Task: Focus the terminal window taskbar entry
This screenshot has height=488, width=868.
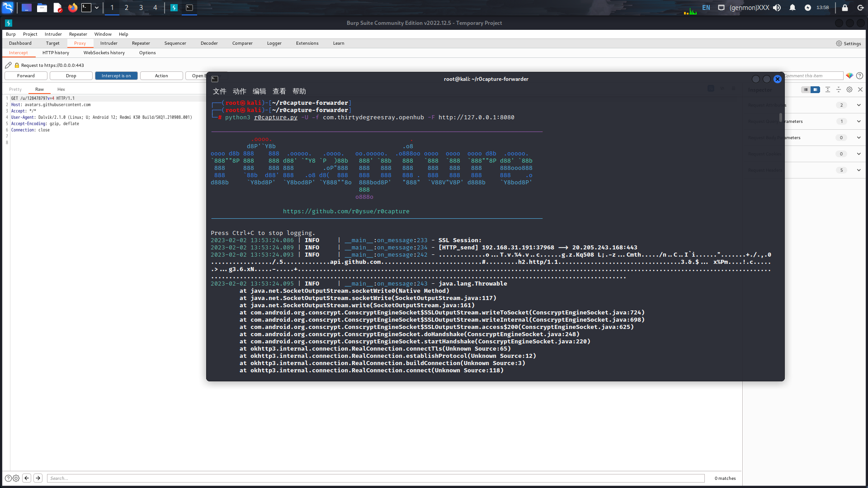Action: [189, 8]
